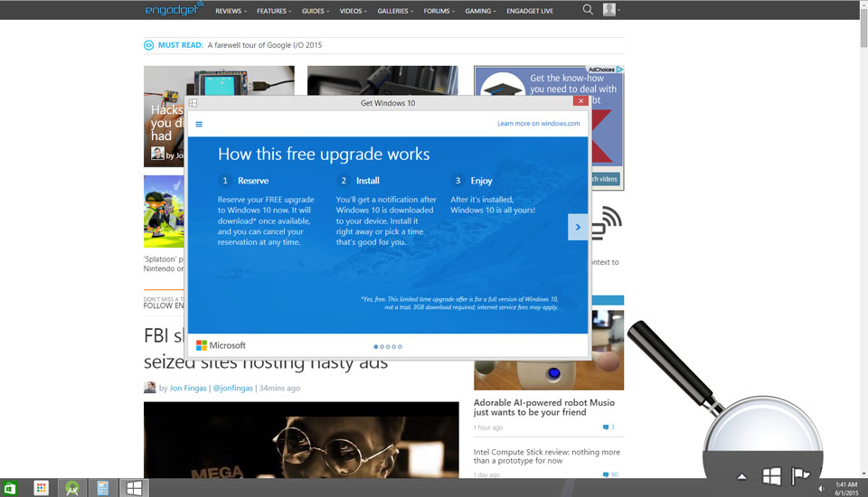Open the REVIEWS dropdown menu
The width and height of the screenshot is (868, 497).
(231, 11)
